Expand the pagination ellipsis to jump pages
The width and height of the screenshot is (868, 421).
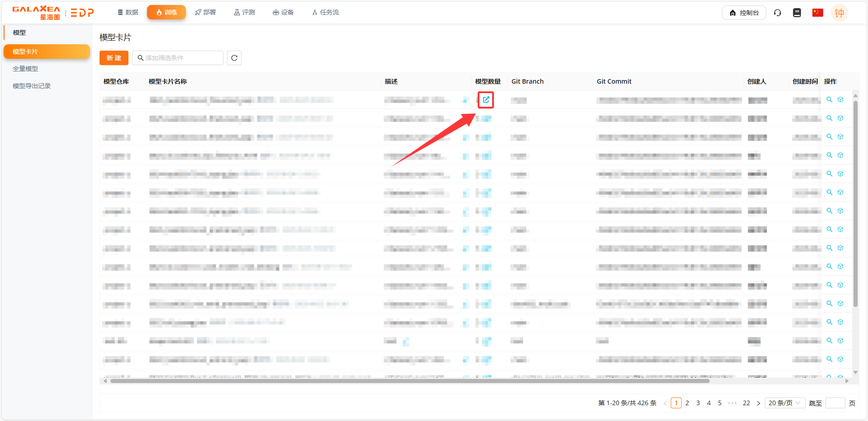(x=732, y=403)
